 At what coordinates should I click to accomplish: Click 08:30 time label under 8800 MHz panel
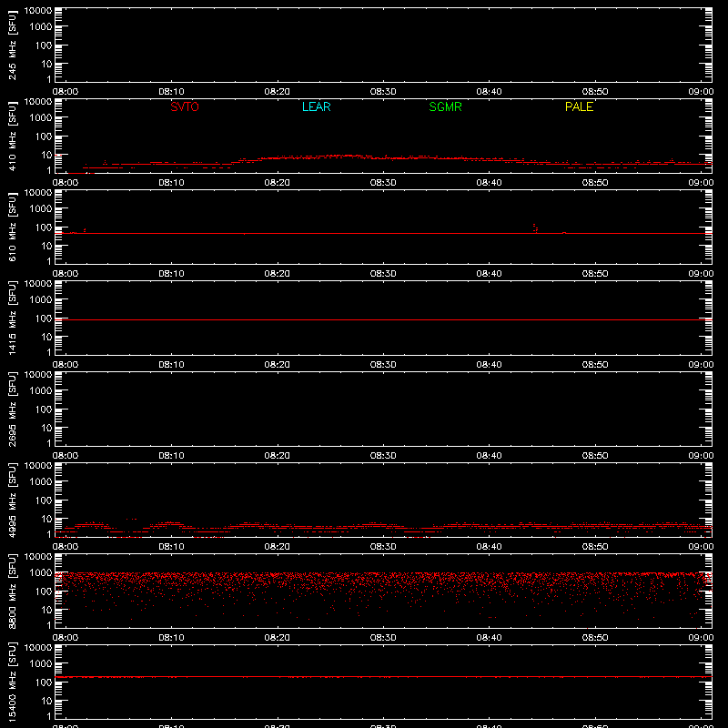pyautogui.click(x=383, y=638)
